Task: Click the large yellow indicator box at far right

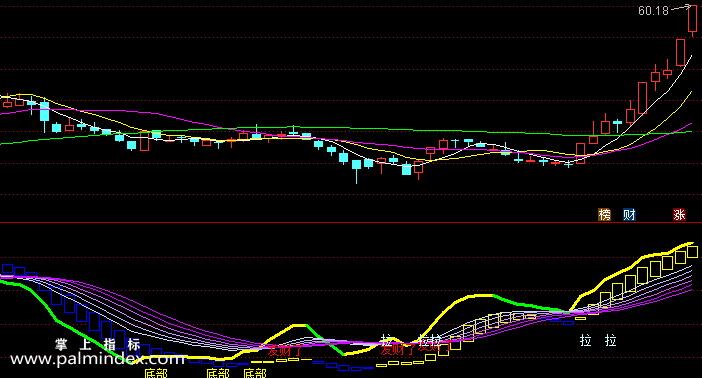Action: click(x=693, y=252)
